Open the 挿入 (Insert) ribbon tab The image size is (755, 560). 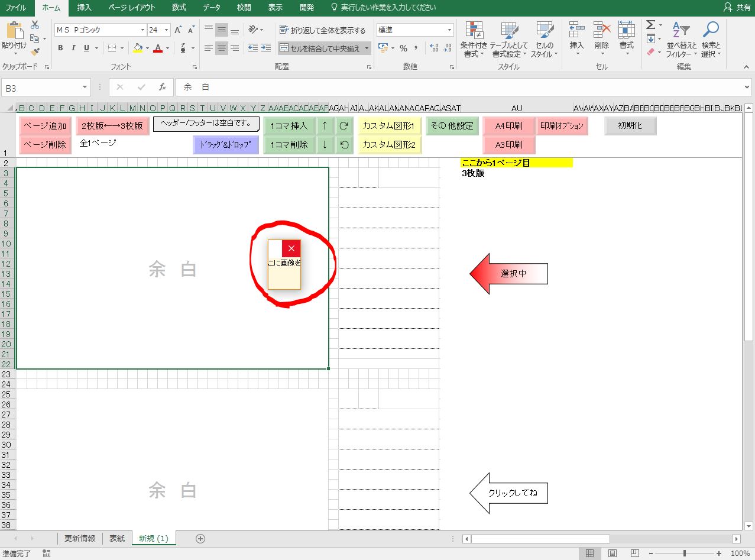pyautogui.click(x=85, y=8)
